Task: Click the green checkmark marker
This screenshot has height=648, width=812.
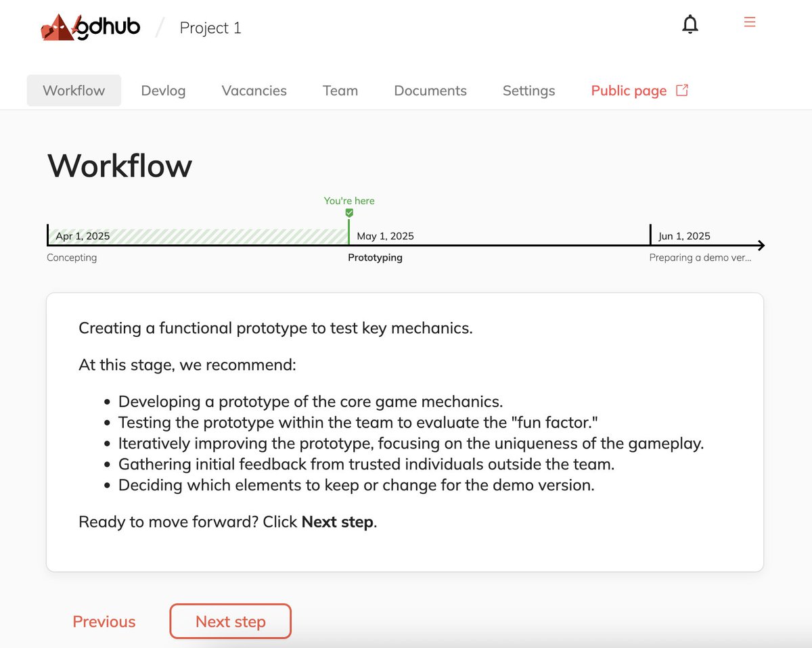Action: click(x=348, y=212)
